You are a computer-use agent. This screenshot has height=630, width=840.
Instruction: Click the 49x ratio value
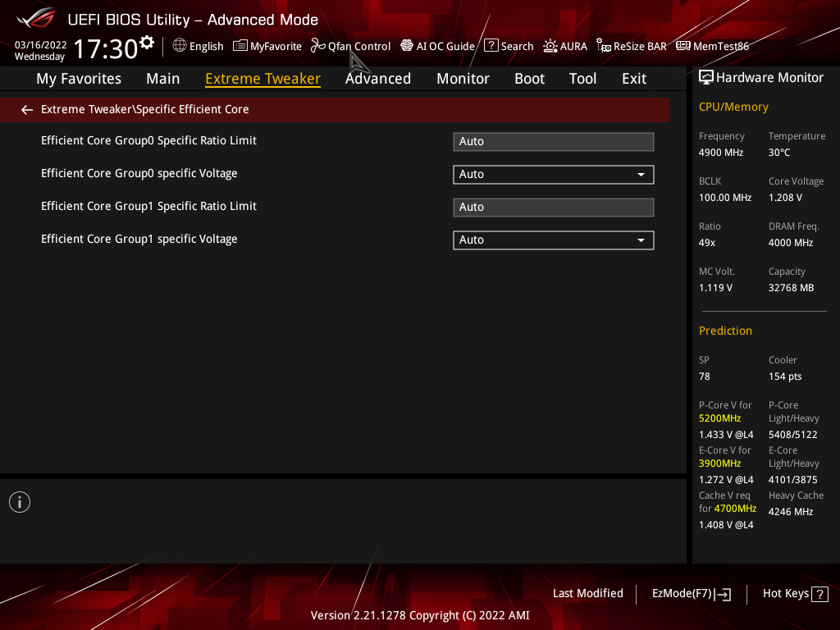[x=706, y=243]
